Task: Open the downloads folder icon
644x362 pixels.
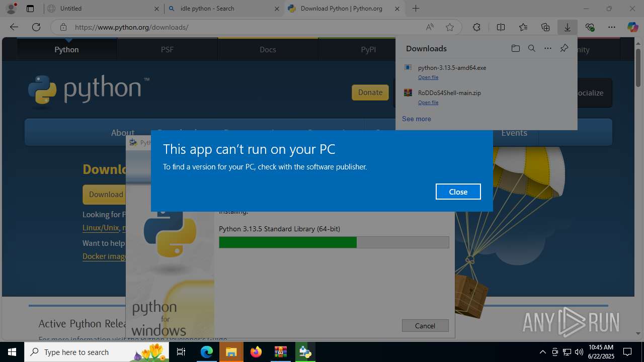Action: point(515,48)
